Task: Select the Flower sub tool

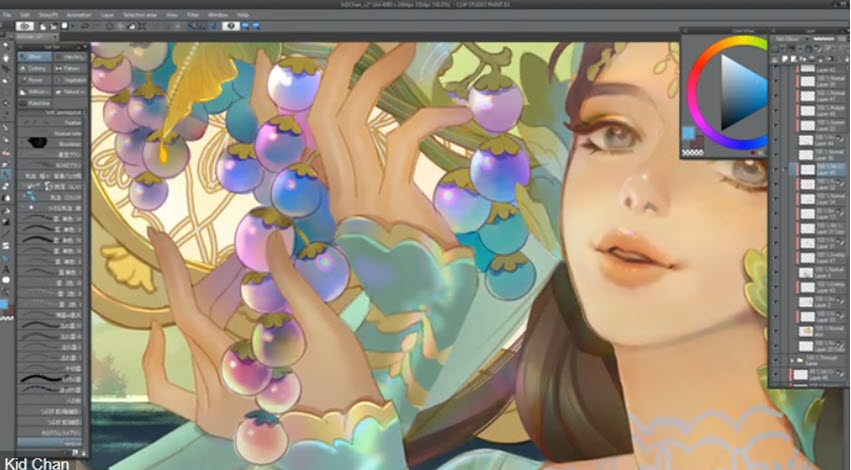Action: 35,80
